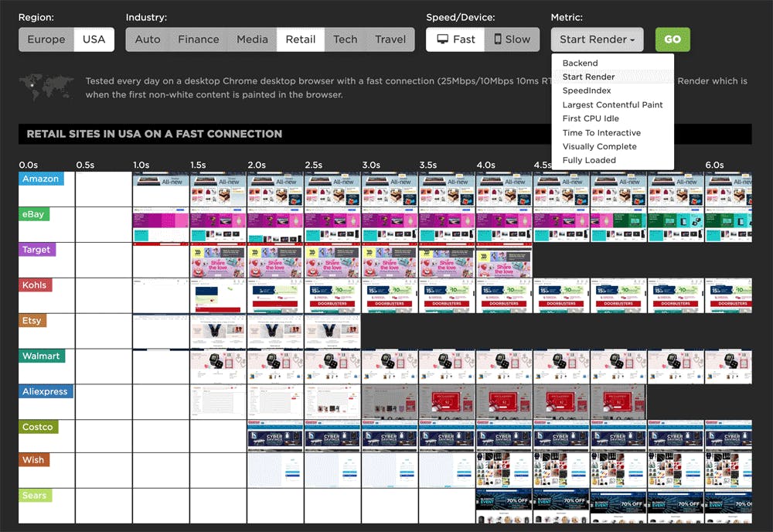Screen dimensions: 773x532
Task: Choose SpeedIndex in the metric list
Action: pyautogui.click(x=587, y=90)
